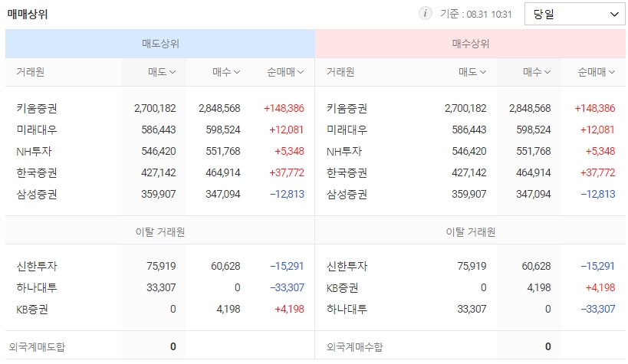
Task: Click -33,307 value in left 이탈 list
Action: (287, 287)
